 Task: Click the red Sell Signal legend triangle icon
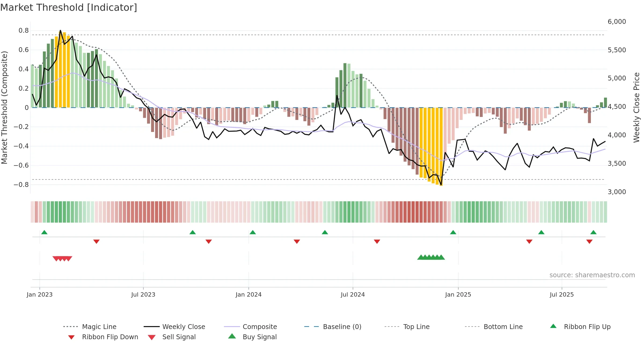point(152,337)
